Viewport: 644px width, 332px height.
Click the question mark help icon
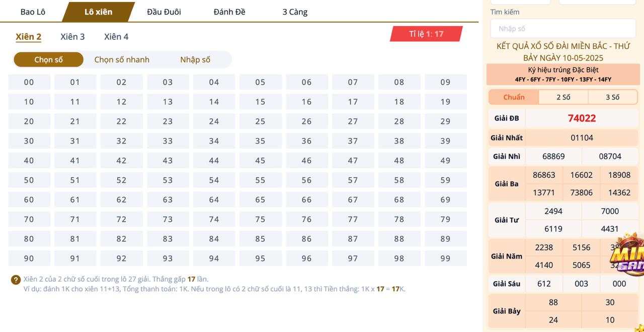pyautogui.click(x=16, y=280)
